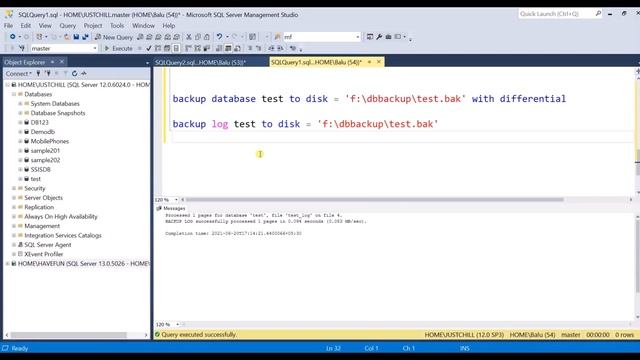Expand the Security folder node
The height and width of the screenshot is (360, 640).
tap(14, 188)
